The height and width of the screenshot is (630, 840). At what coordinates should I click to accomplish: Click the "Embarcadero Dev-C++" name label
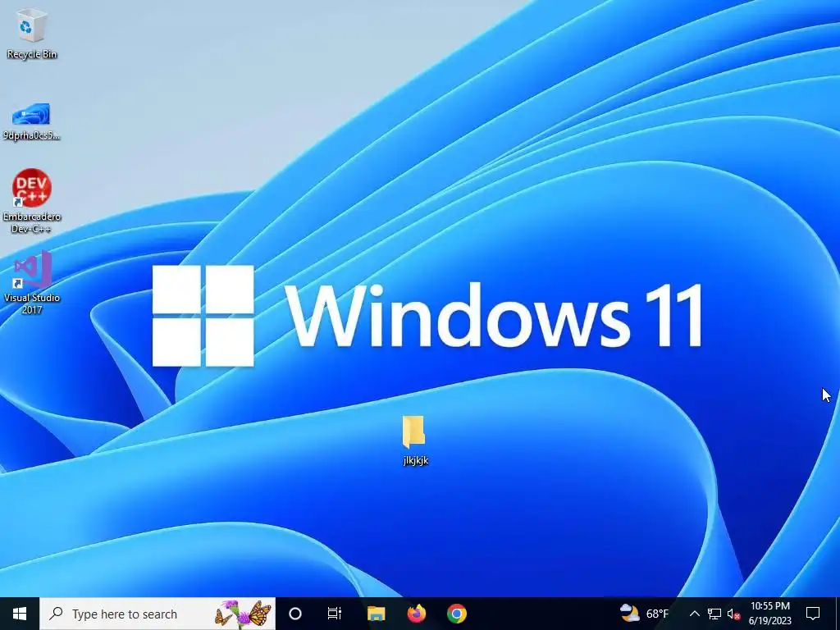tap(32, 222)
